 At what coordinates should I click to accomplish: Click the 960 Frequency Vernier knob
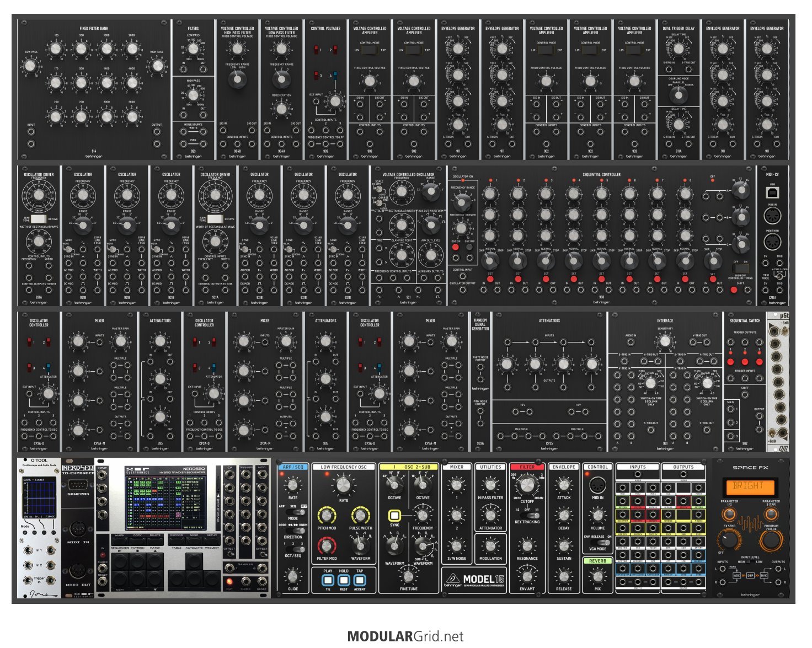[x=462, y=228]
